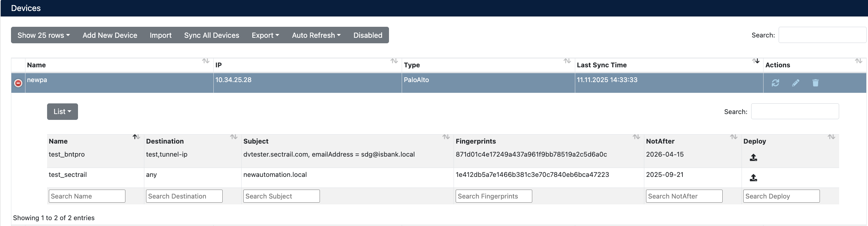Delete the newpa device with trash icon
Screen dimensions: 868x226
click(815, 83)
